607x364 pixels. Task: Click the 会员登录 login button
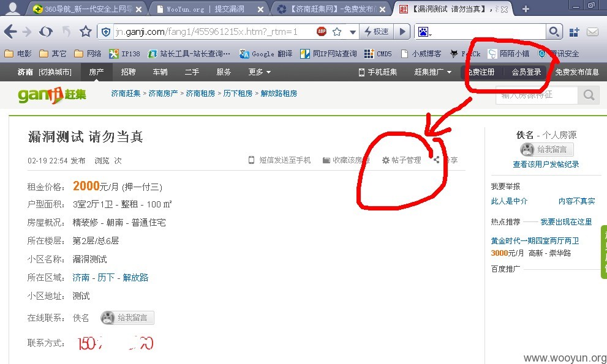tap(526, 72)
